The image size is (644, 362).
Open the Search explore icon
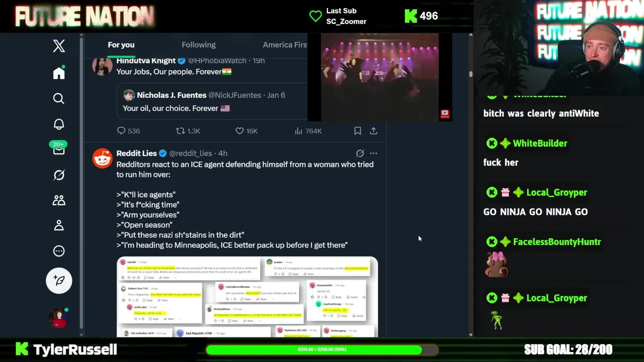(59, 99)
